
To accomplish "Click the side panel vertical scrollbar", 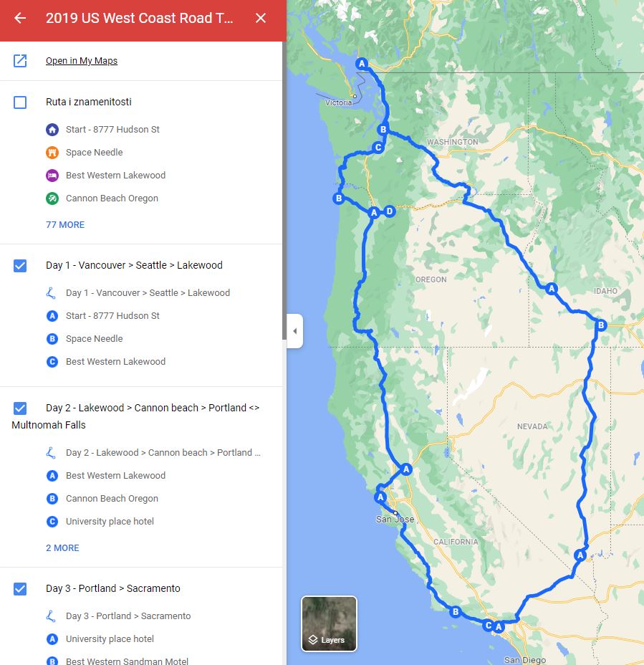I will (284, 191).
